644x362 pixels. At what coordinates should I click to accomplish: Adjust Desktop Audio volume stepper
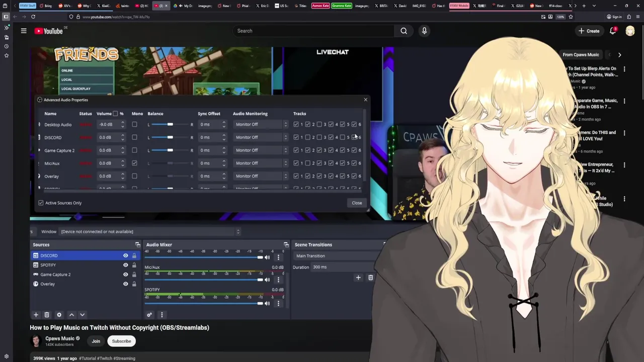pyautogui.click(x=123, y=124)
